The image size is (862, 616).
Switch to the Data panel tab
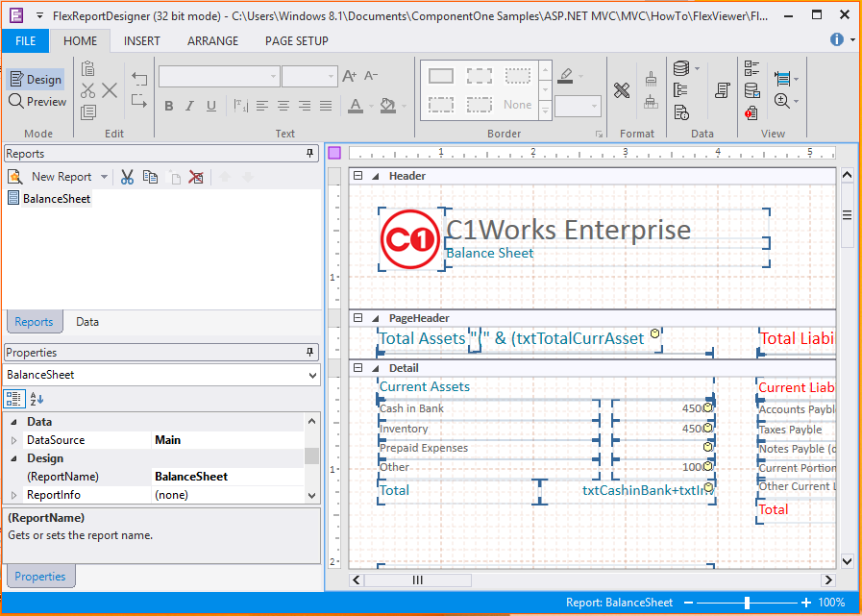(x=87, y=322)
